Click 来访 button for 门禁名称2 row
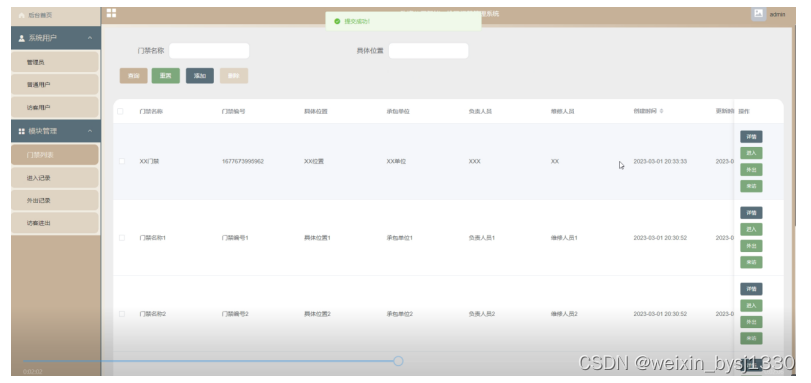 [x=751, y=338]
